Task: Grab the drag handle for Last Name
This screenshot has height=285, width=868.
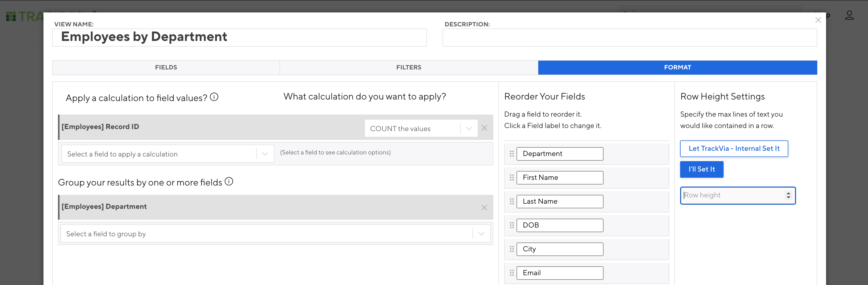Action: tap(511, 201)
